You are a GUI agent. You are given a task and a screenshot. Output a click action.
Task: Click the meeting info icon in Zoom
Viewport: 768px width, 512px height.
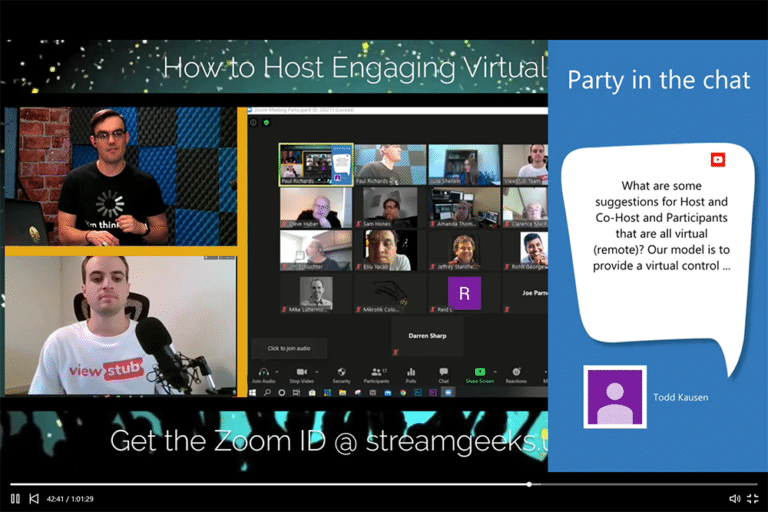click(x=253, y=122)
